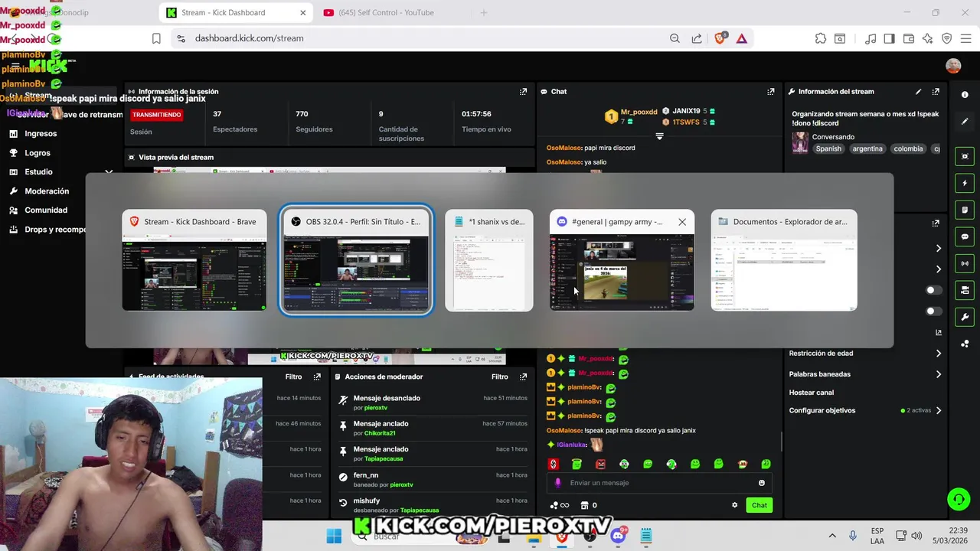Open Filtro in Feed de actividades
Screen dimensions: 980x551
[293, 377]
